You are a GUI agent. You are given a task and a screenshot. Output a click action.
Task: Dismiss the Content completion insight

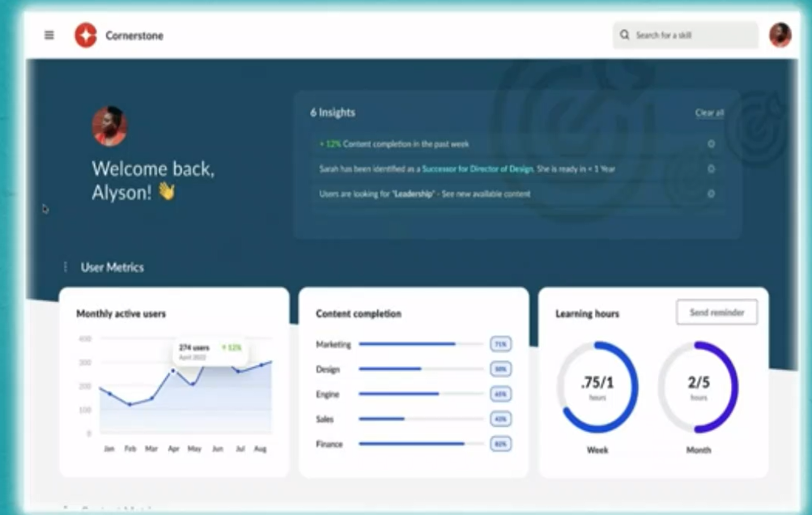pyautogui.click(x=711, y=144)
